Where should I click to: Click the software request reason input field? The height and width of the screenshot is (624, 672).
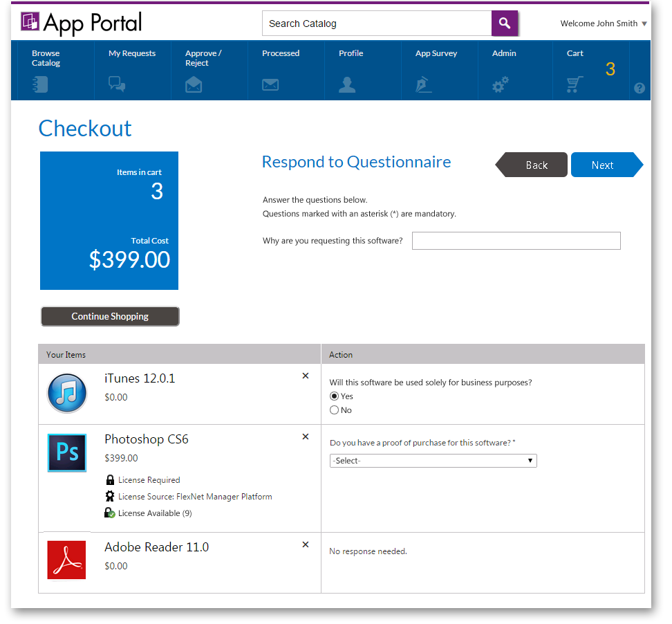[516, 241]
